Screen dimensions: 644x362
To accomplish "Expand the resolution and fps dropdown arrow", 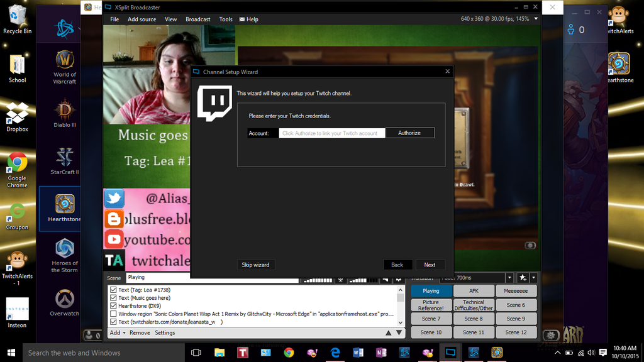I will point(536,19).
